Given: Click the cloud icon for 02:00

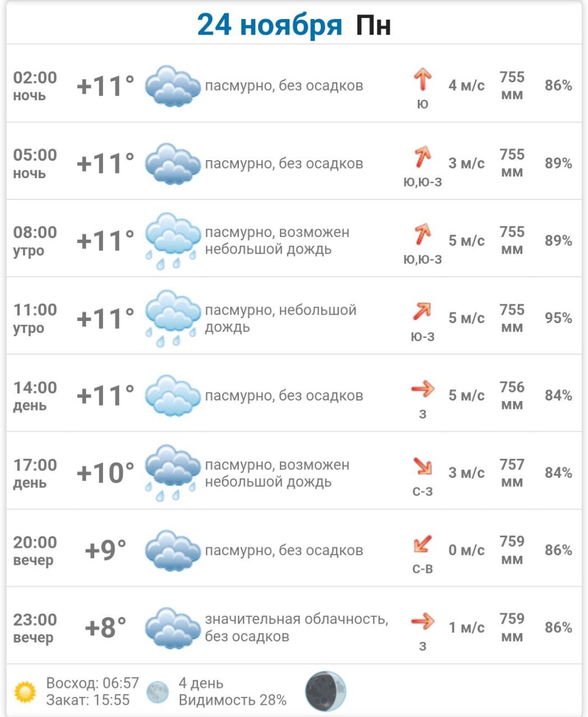Looking at the screenshot, I should (172, 86).
